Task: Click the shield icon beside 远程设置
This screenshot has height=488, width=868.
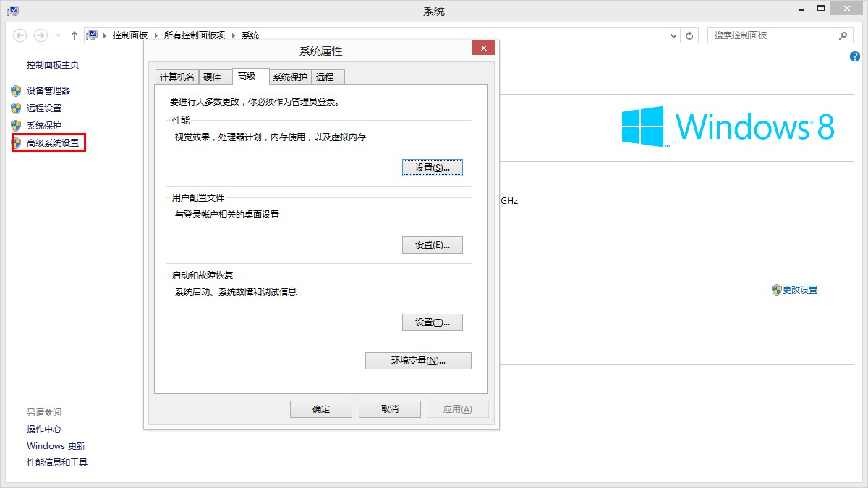Action: pos(16,108)
